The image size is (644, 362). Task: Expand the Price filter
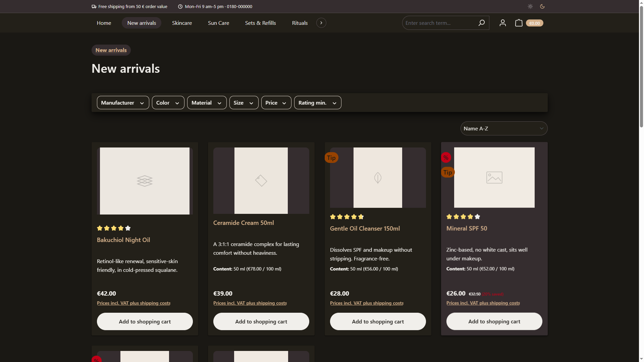pyautogui.click(x=276, y=103)
